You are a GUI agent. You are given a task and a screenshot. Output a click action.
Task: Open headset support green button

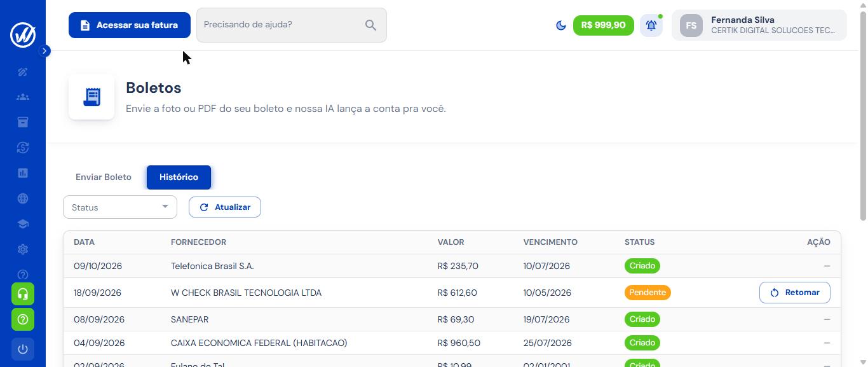(x=23, y=294)
